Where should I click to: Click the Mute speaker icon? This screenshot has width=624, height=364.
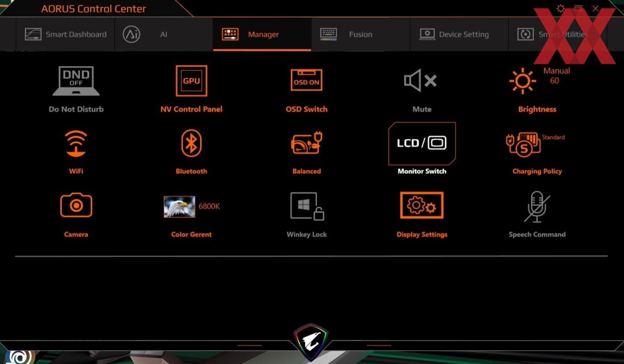[x=420, y=81]
